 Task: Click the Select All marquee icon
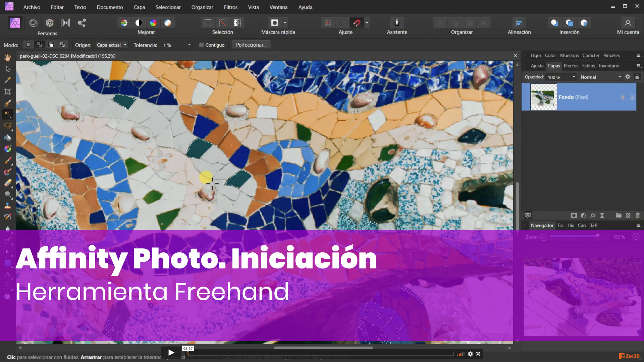[208, 23]
